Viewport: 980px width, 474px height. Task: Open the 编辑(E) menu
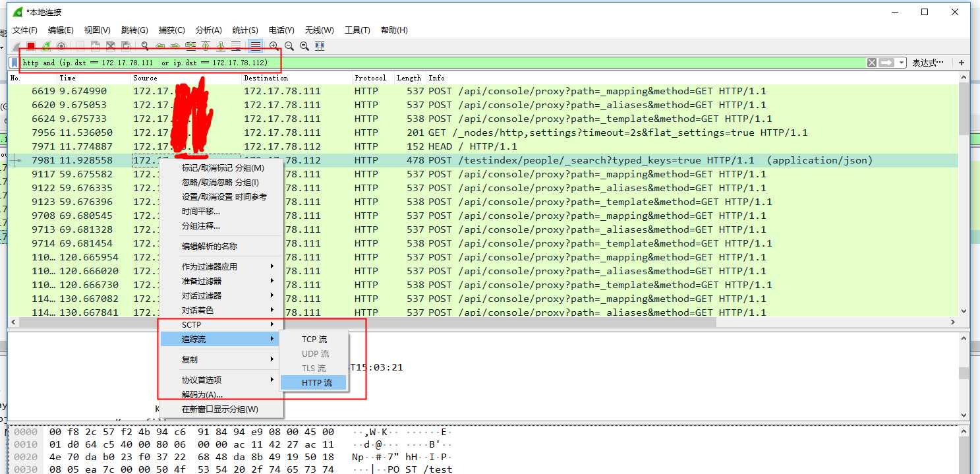(61, 30)
